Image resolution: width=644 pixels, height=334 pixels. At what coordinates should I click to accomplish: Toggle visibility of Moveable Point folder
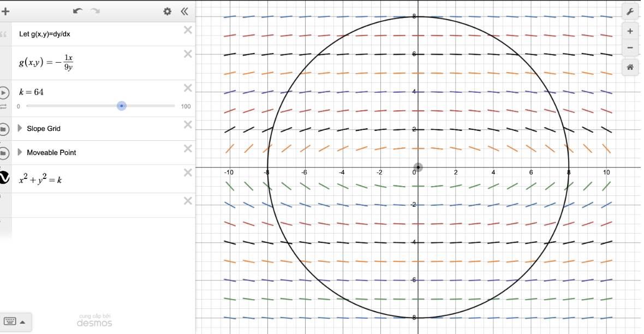(x=4, y=153)
